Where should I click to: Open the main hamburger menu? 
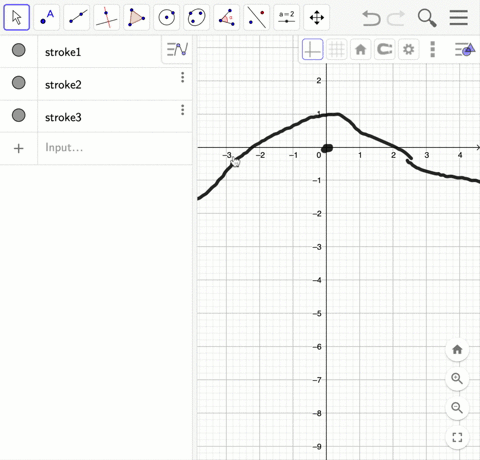coord(459,17)
